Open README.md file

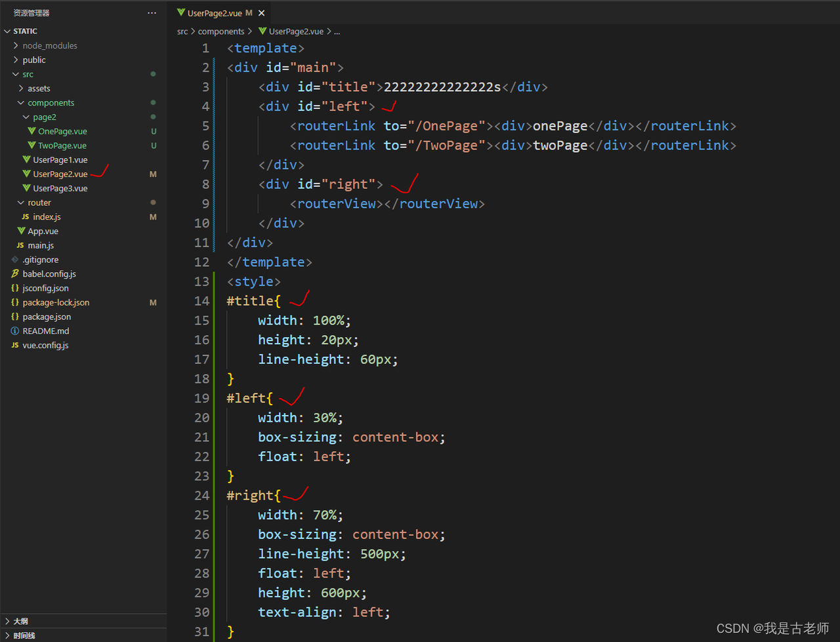(46, 331)
